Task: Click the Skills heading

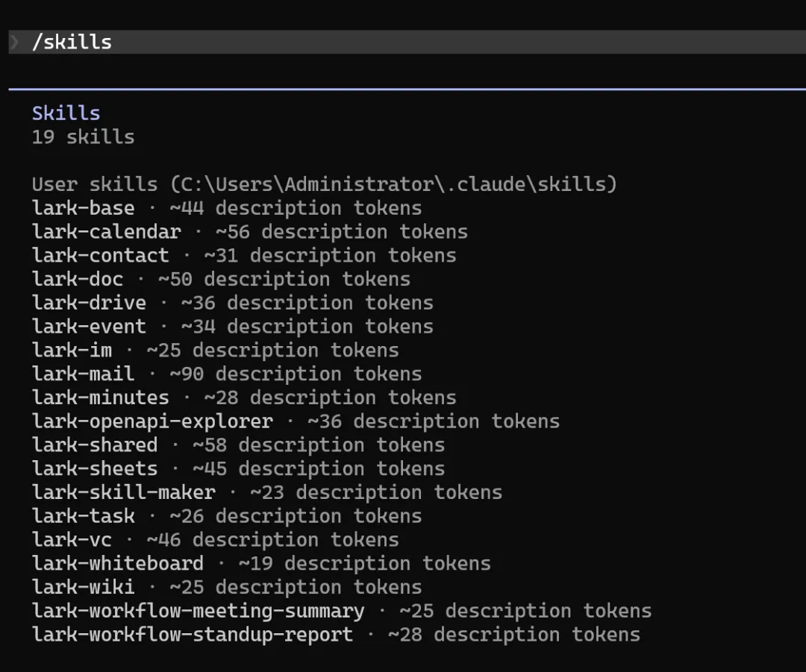Action: click(66, 113)
